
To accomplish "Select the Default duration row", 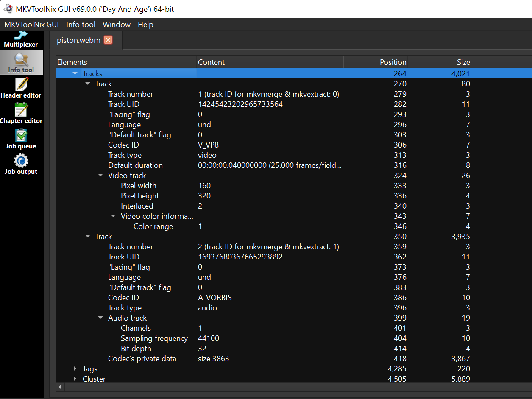I will (294, 165).
